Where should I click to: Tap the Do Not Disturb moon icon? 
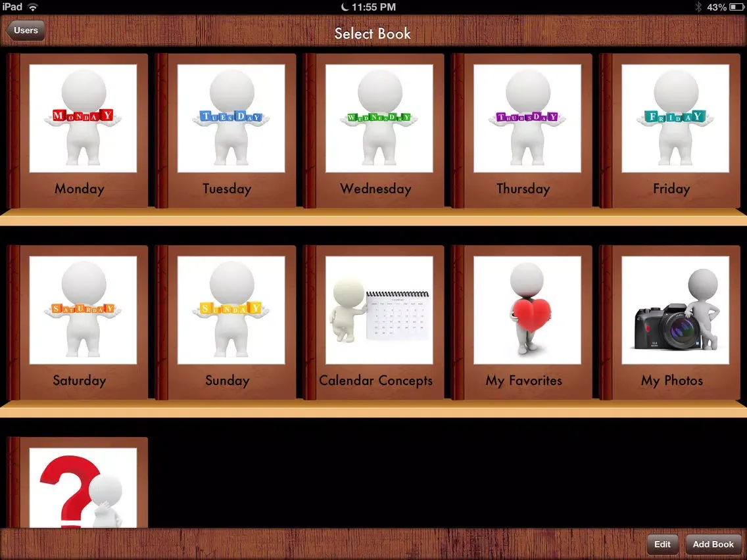(x=345, y=7)
